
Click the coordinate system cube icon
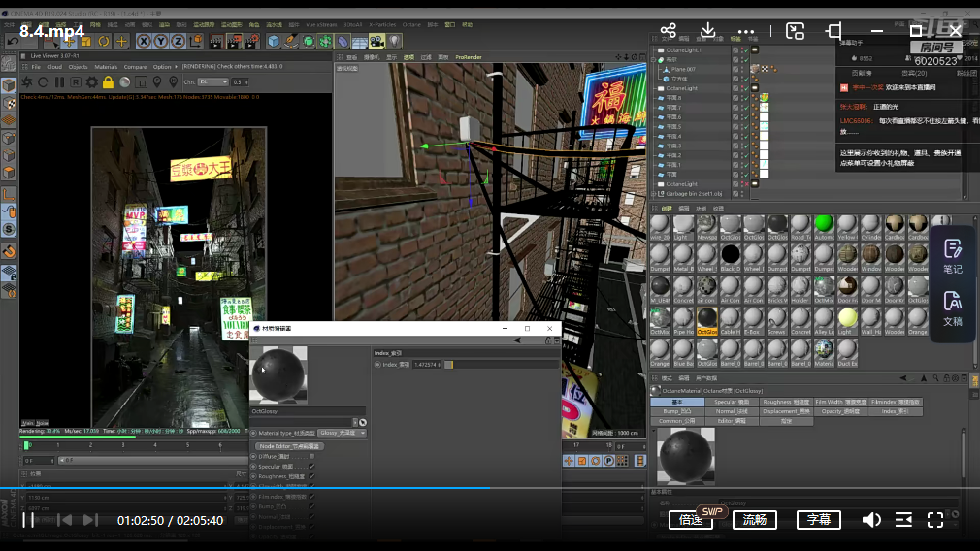click(x=196, y=42)
